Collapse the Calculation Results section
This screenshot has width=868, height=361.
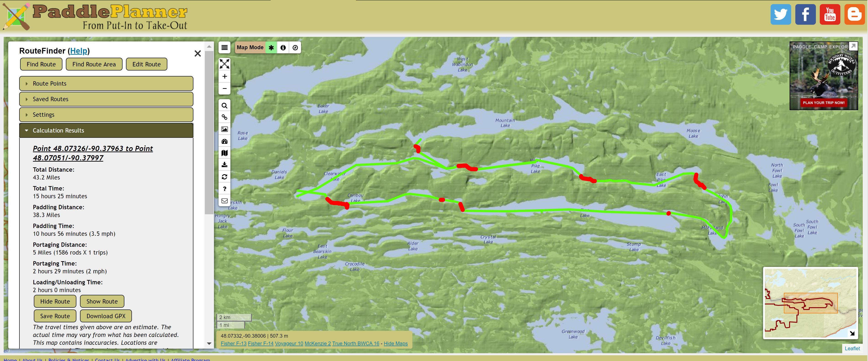[x=106, y=130]
